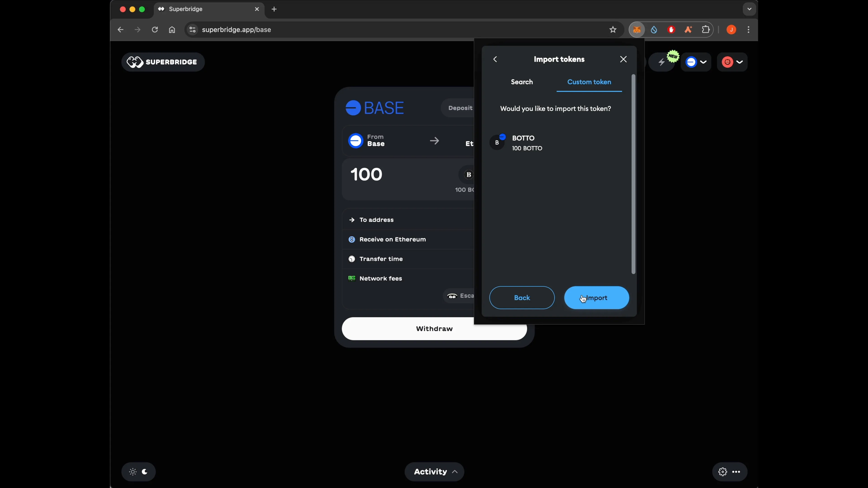868x488 pixels.
Task: Expand the Chrome tab search dropdown
Action: click(x=749, y=9)
